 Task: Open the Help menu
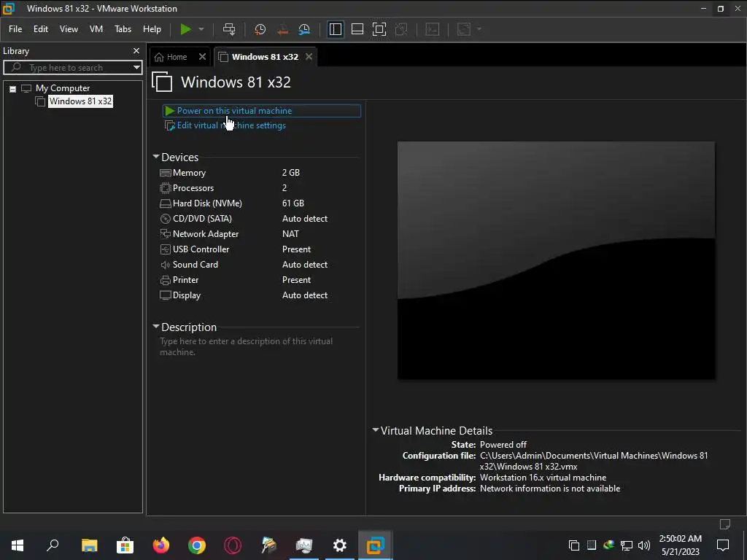coord(152,29)
